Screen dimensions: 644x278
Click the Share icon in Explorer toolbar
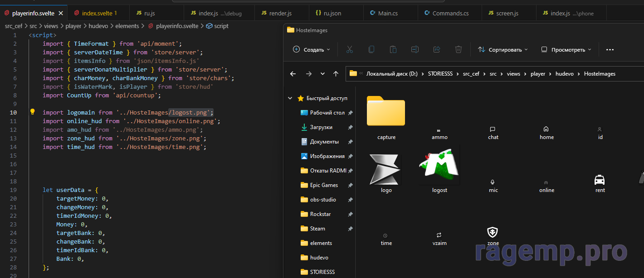(437, 50)
